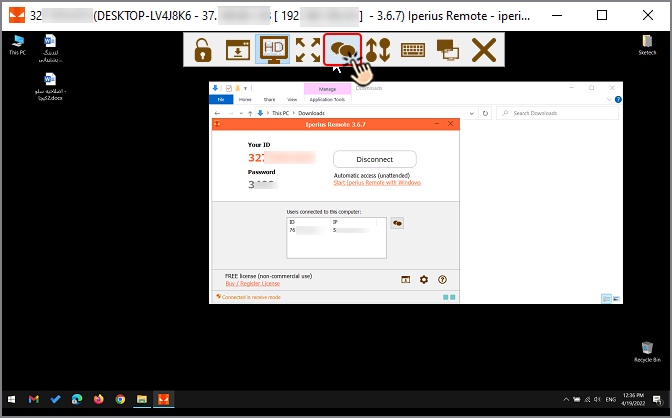Select Recycle Bin on remote desktop

[x=647, y=352]
